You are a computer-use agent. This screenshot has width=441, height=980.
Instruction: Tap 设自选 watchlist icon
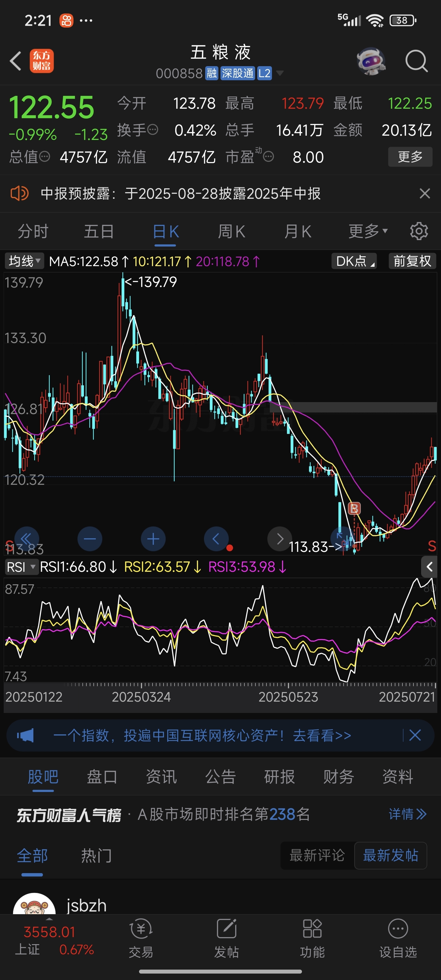coord(398,939)
